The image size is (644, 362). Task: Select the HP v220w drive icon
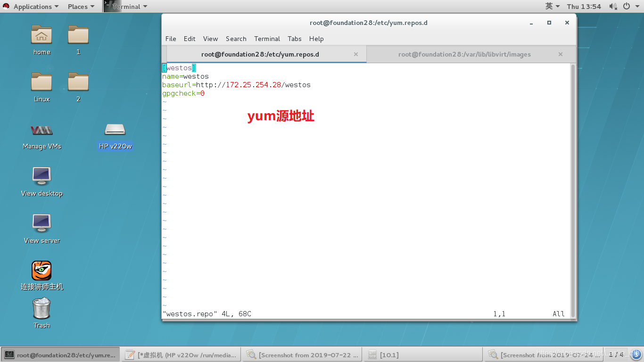[x=115, y=130]
